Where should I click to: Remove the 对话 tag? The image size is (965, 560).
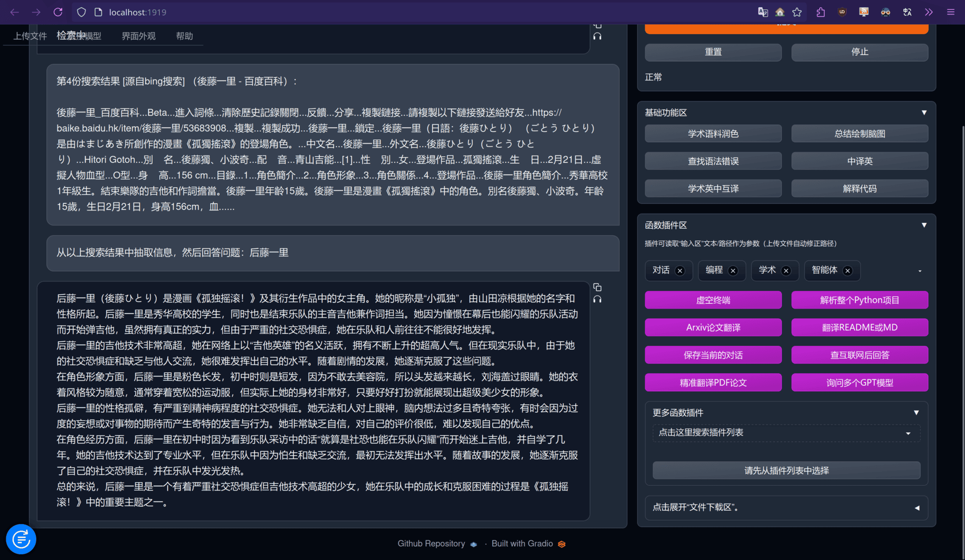click(680, 271)
